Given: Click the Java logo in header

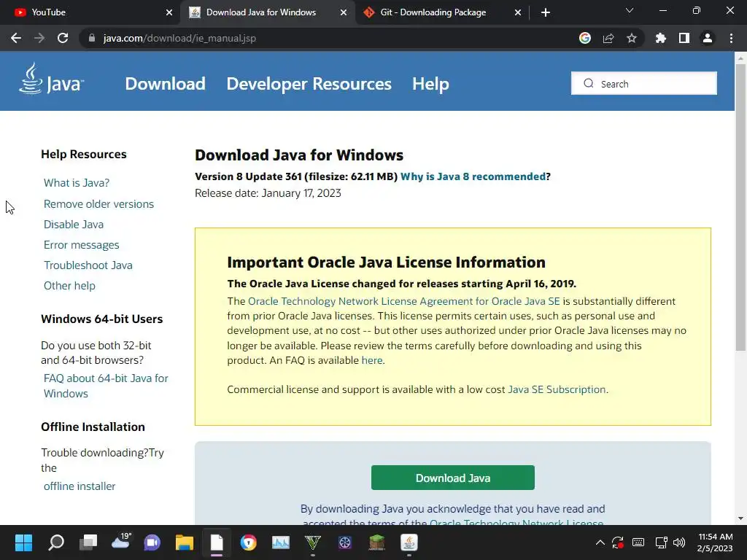Looking at the screenshot, I should [51, 79].
